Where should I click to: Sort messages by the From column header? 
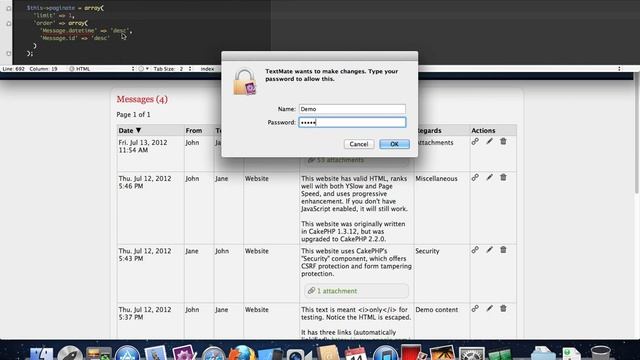(194, 131)
